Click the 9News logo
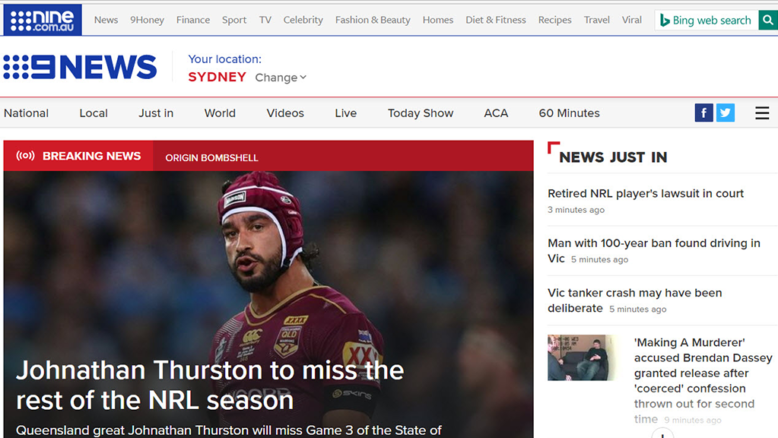Viewport: 778px width, 438px height. [x=80, y=67]
